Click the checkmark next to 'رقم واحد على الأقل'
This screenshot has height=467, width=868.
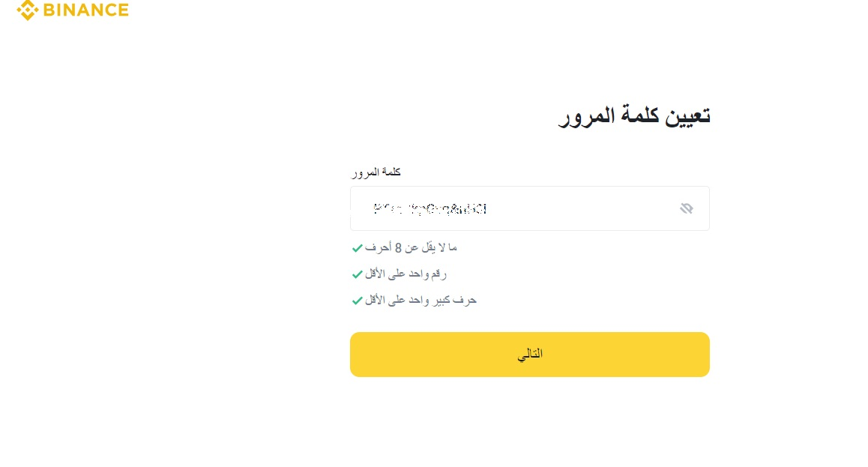tap(358, 274)
